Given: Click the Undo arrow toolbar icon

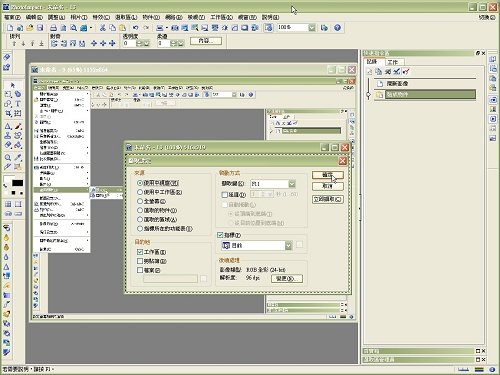Looking at the screenshot, I should (136, 28).
